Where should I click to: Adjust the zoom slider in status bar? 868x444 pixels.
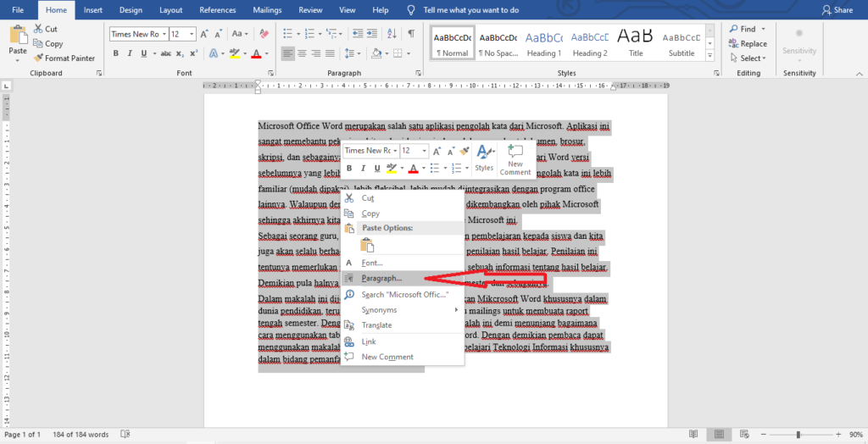(798, 435)
